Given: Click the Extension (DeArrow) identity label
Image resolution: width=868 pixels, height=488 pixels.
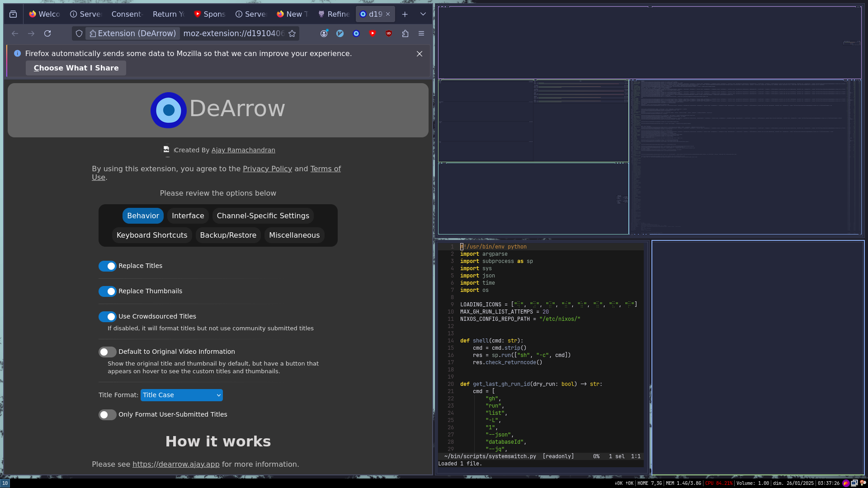Looking at the screenshot, I should tap(132, 33).
